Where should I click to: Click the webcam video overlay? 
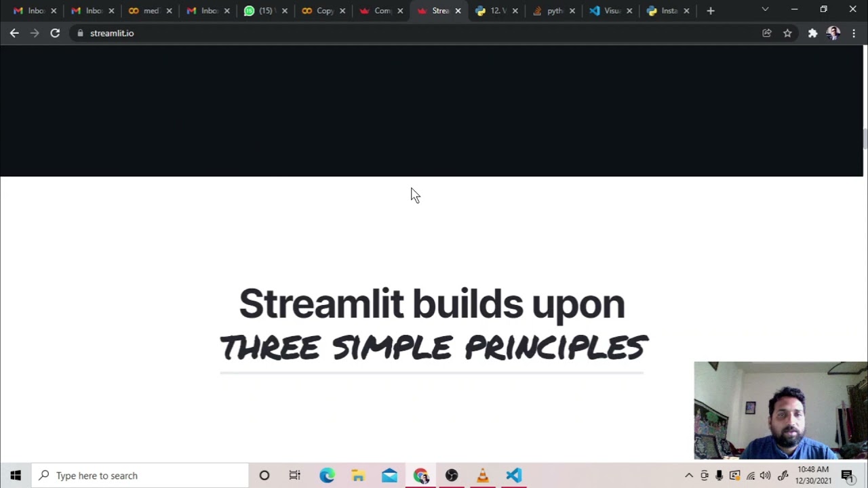coord(781,411)
